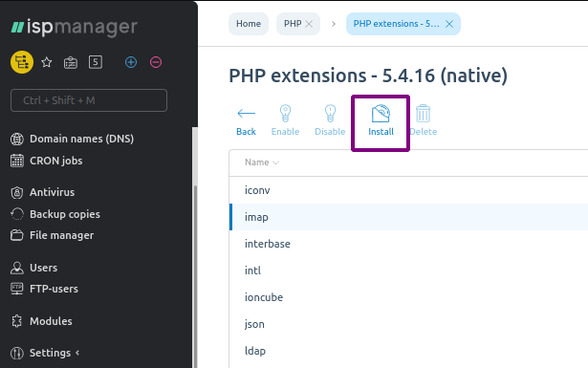Select the ldap extension row
This screenshot has height=368, width=588.
[408, 351]
